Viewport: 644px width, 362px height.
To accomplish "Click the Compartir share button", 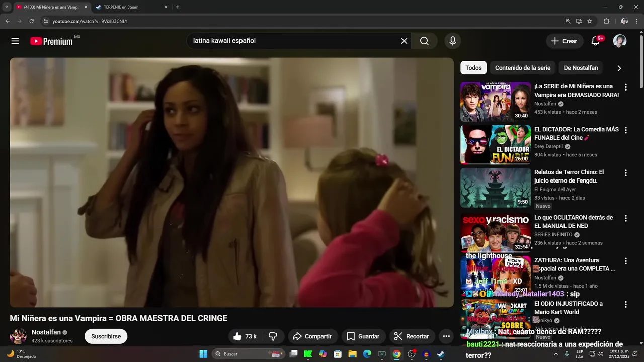I will coord(312,336).
